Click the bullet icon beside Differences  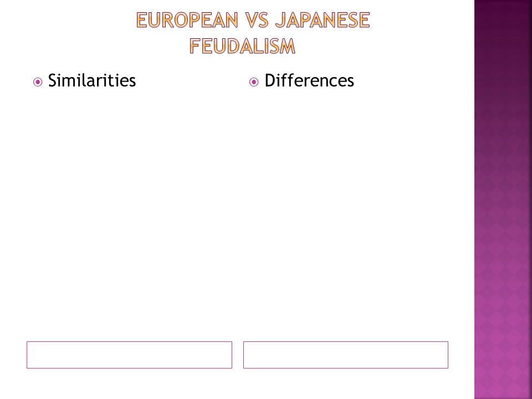pos(254,82)
